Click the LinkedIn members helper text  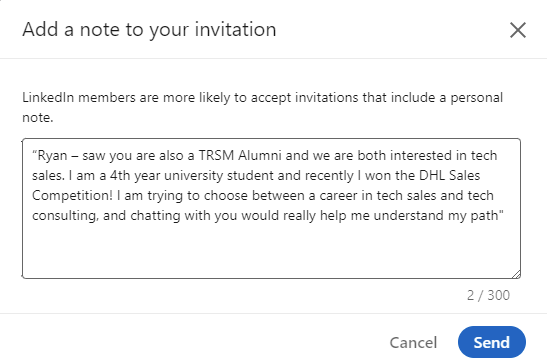pos(262,107)
